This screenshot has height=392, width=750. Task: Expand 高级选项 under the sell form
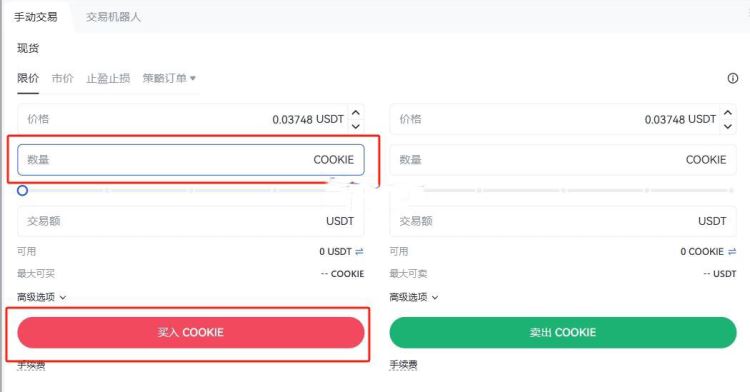413,297
